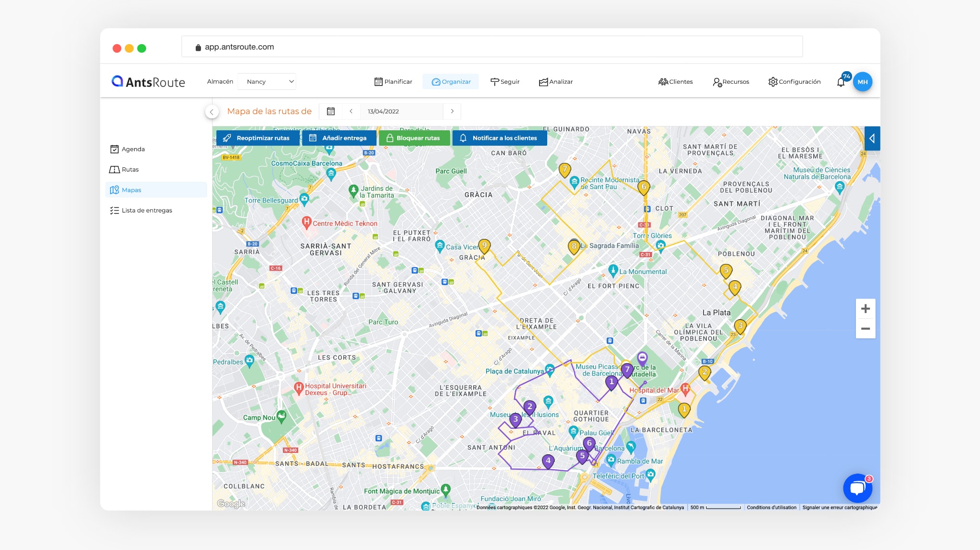Image resolution: width=980 pixels, height=550 pixels.
Task: Open the Analizar tab
Action: [x=556, y=82]
